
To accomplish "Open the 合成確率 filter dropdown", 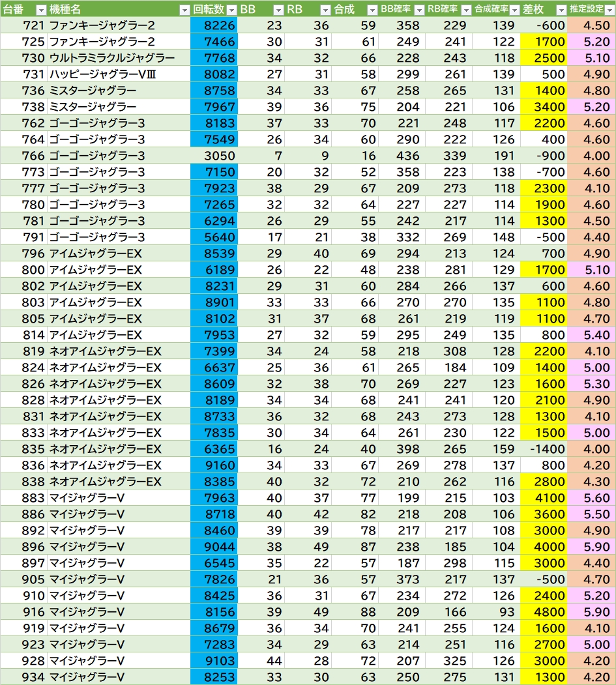I will [x=513, y=10].
